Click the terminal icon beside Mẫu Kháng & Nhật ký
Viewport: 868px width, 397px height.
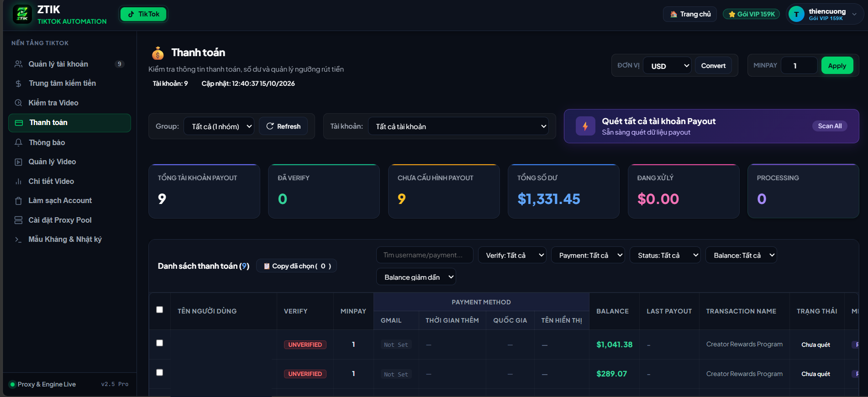(x=18, y=240)
